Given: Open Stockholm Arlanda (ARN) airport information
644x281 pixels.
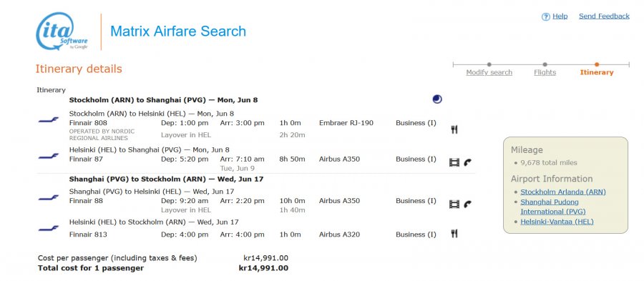Looking at the screenshot, I should pyautogui.click(x=563, y=192).
